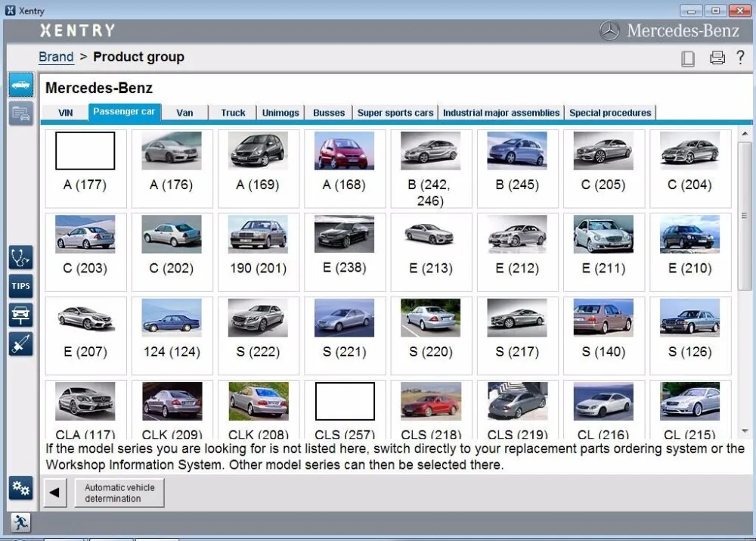Select the A (177) model series
756x541 pixels.
point(85,169)
